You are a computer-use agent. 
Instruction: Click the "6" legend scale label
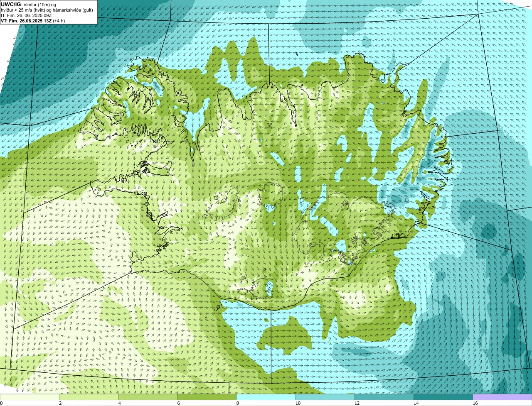click(179, 403)
